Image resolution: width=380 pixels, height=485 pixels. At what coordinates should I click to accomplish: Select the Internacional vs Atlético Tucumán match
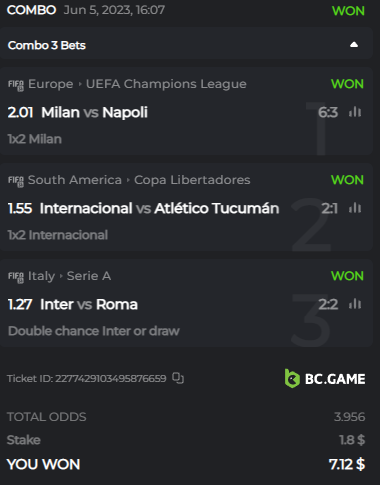pyautogui.click(x=159, y=208)
